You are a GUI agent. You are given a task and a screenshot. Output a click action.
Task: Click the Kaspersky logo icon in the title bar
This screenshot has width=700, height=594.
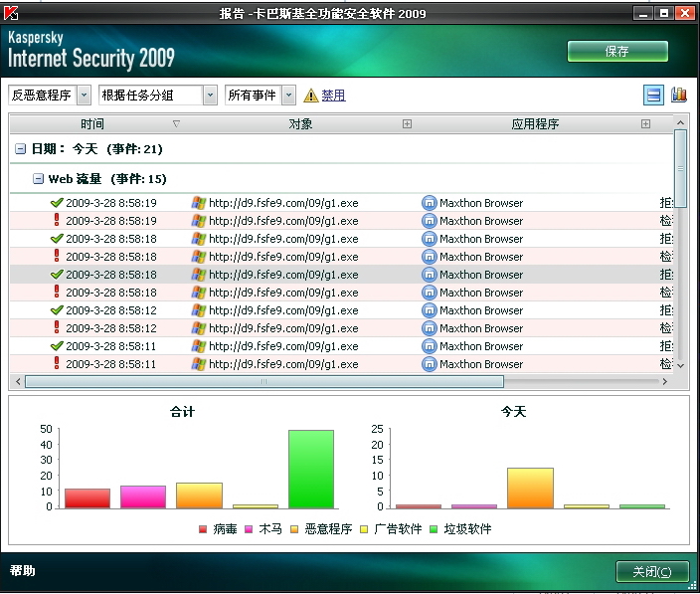pos(11,13)
